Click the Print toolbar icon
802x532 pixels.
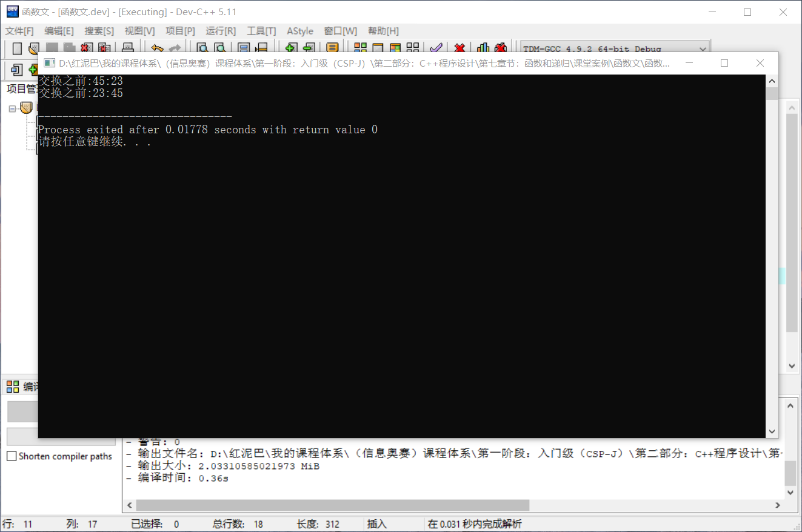128,48
